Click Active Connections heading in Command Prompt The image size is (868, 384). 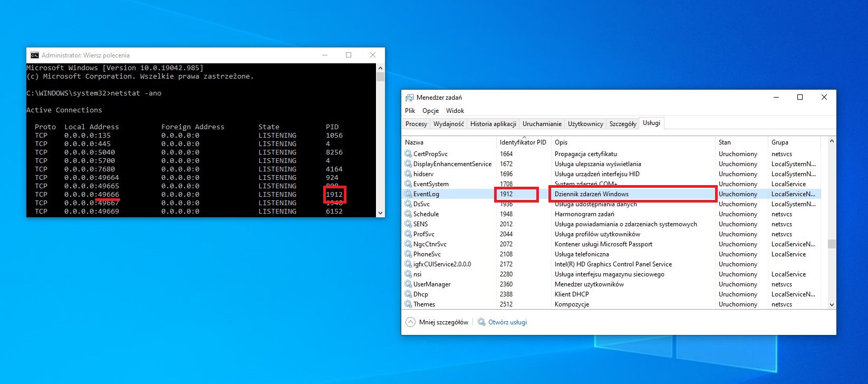(64, 110)
